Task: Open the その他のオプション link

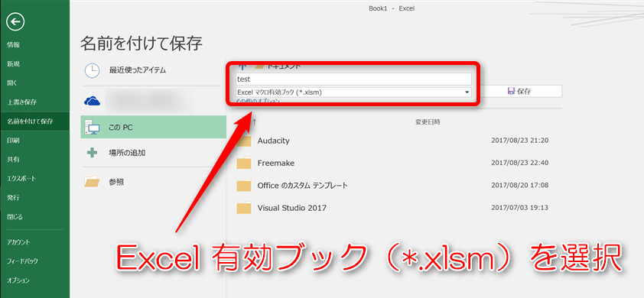Action: 259,101
